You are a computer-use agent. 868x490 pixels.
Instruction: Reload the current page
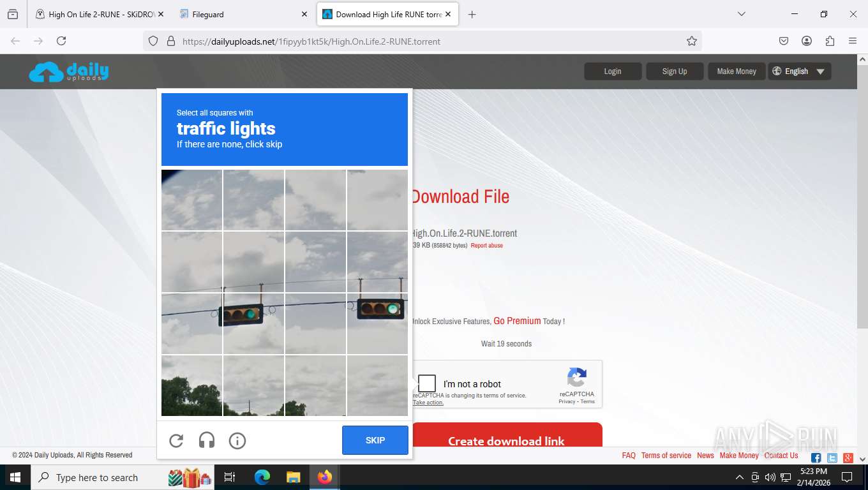coord(61,41)
